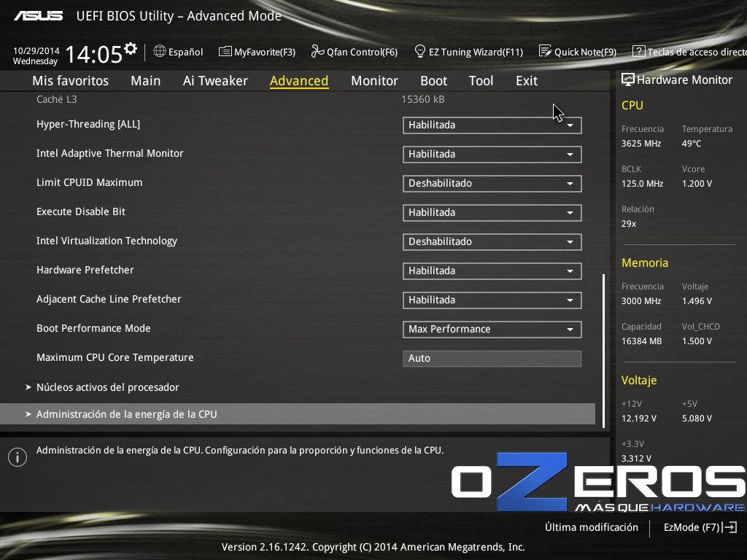This screenshot has height=560, width=747.
Task: Click the +12V 12.192 V value
Action: 639,418
